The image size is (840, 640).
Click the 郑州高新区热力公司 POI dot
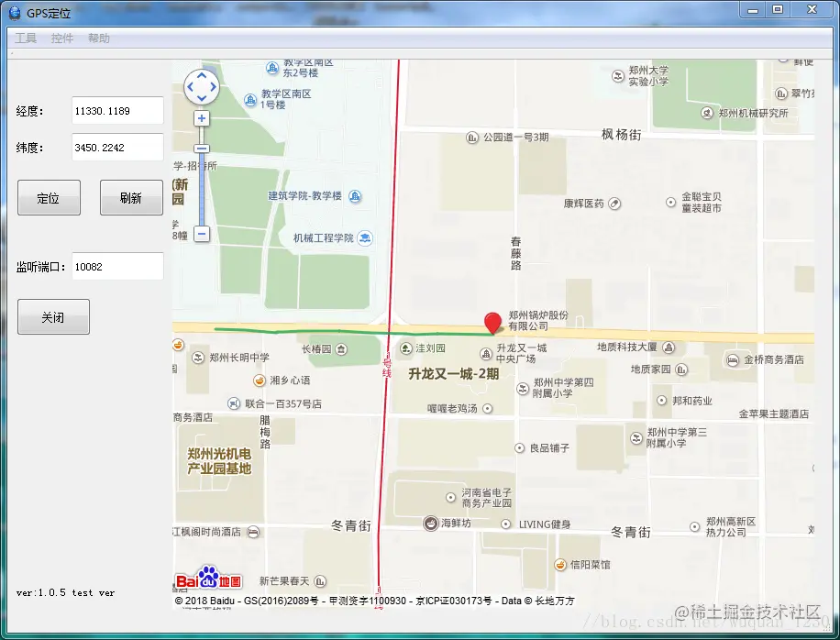pos(695,527)
